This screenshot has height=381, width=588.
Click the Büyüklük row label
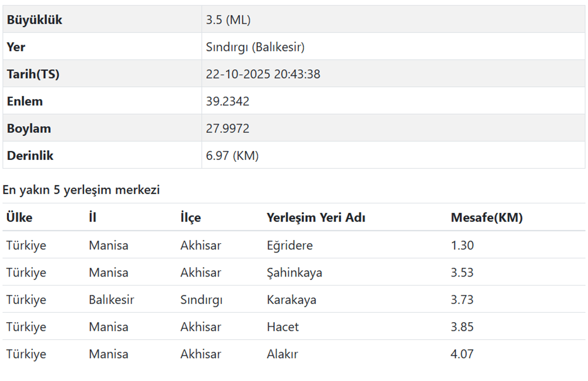coord(34,20)
